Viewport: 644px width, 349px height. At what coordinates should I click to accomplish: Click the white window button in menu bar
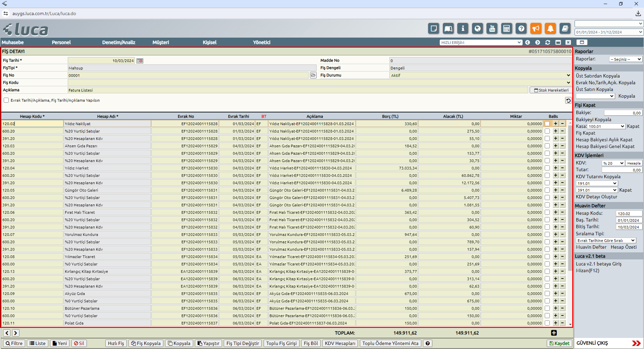pos(582,42)
